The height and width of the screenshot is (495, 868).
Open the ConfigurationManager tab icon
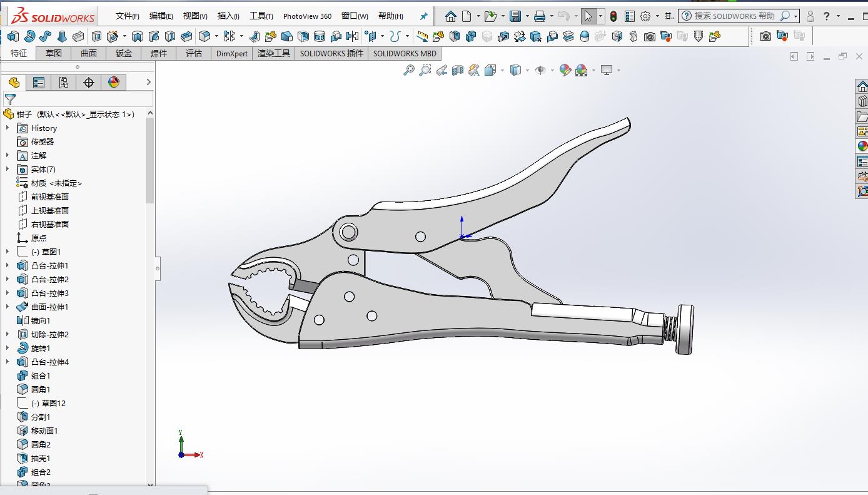coord(64,83)
